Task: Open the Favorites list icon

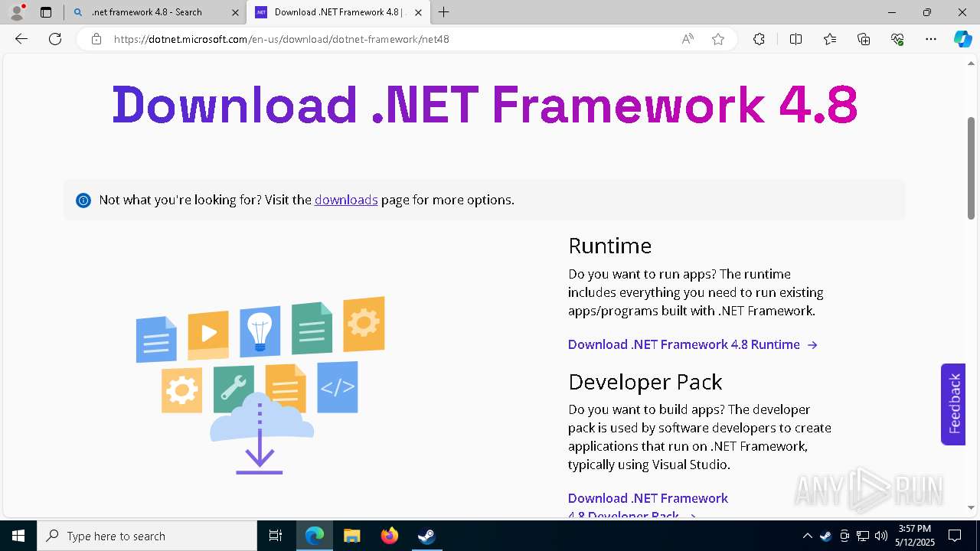Action: click(830, 39)
